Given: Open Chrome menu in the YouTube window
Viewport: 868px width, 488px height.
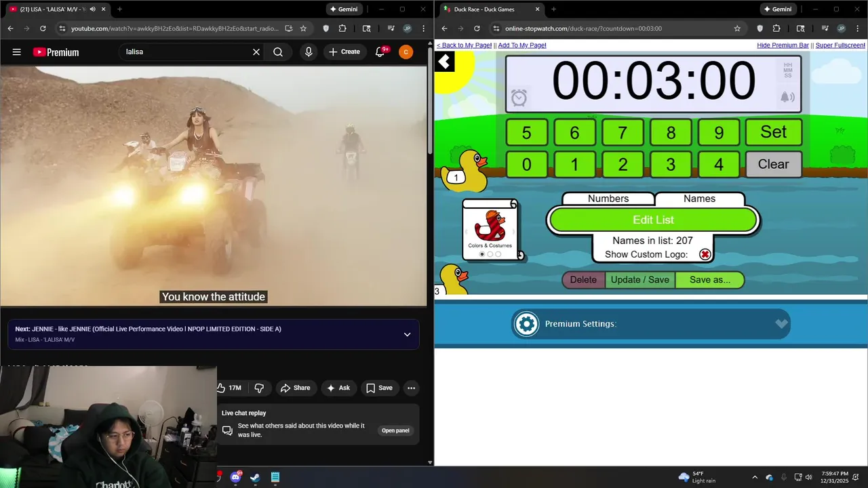Looking at the screenshot, I should click(422, 28).
